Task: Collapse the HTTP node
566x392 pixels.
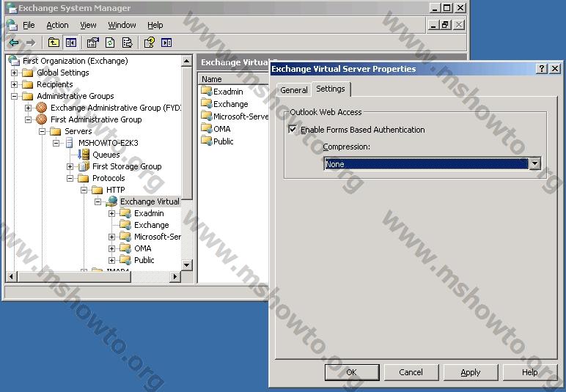Action: click(x=84, y=190)
